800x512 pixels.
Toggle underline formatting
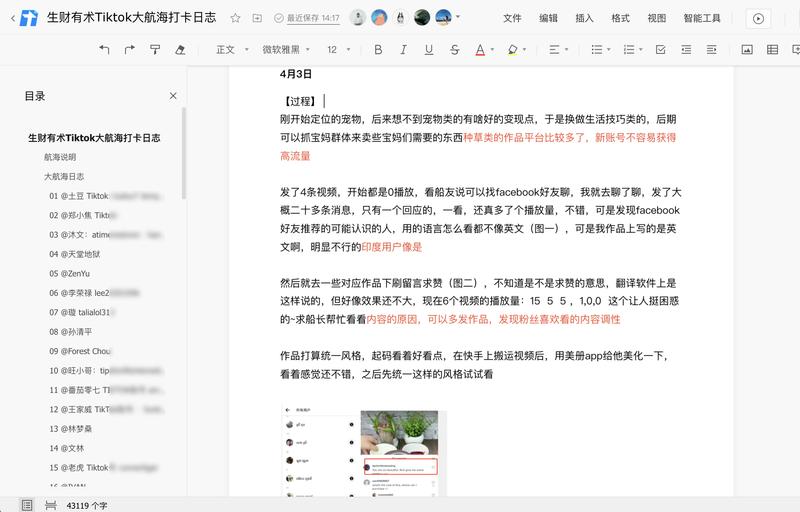pyautogui.click(x=429, y=49)
